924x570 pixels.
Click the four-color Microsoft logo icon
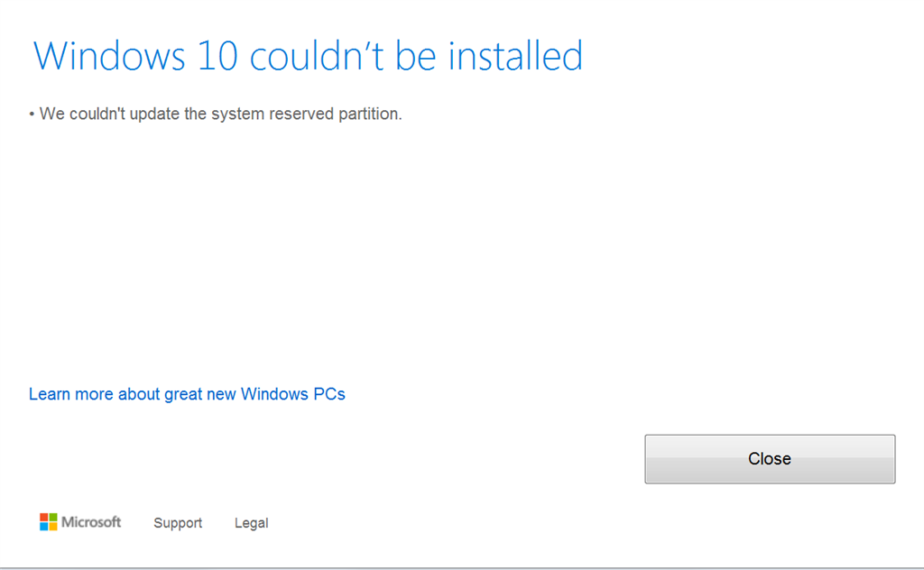(x=48, y=522)
